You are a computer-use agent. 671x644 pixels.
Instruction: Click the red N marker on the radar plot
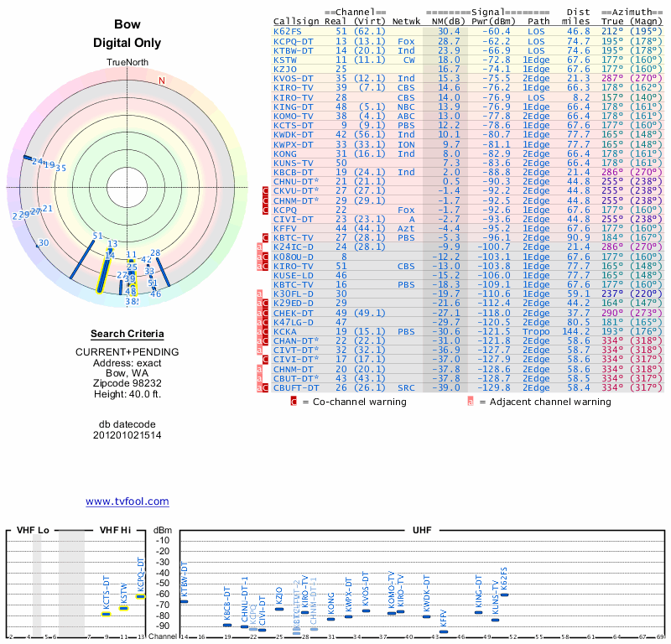pyautogui.click(x=162, y=80)
